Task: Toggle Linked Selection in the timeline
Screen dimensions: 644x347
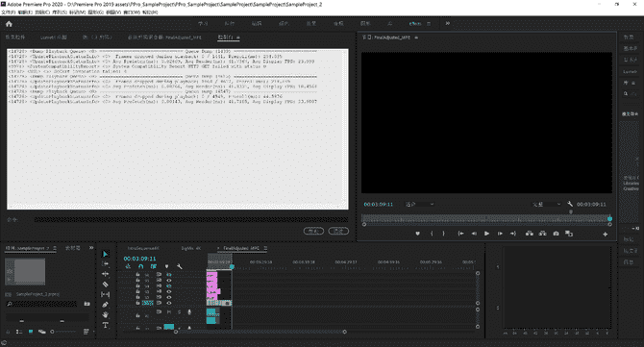Action: [x=154, y=266]
